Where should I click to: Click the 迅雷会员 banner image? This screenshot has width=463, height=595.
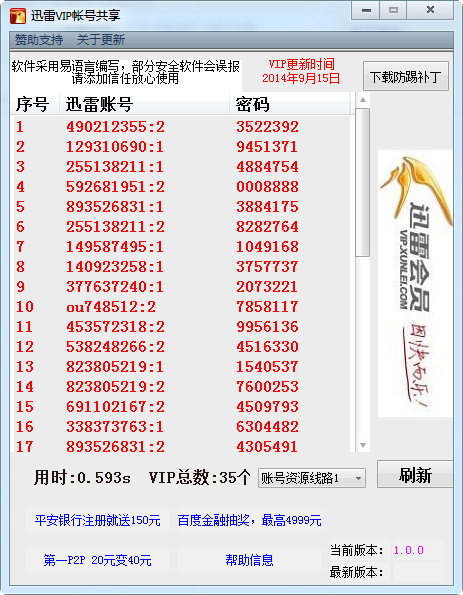tap(415, 283)
